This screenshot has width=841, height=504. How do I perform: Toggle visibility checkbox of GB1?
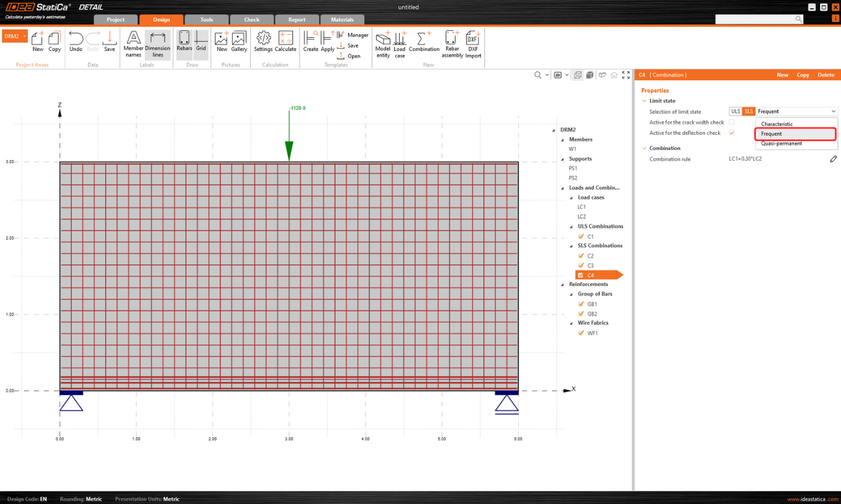tap(581, 304)
